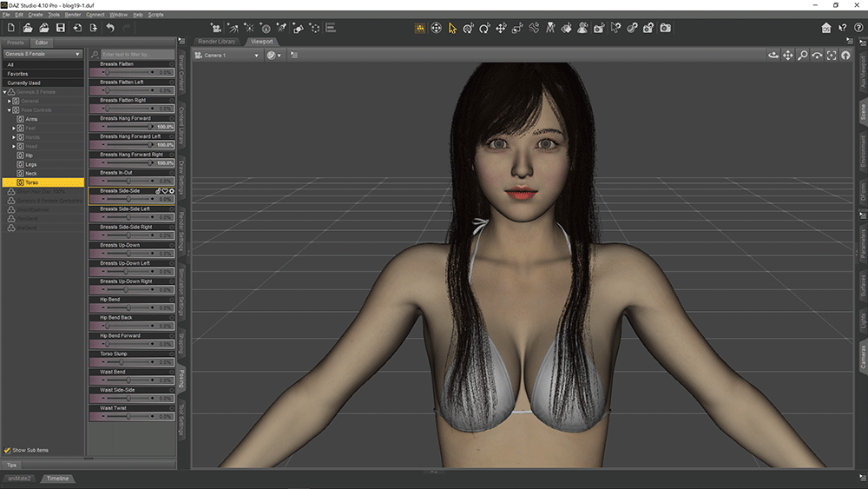The image size is (868, 489).
Task: Click the Torso Slump slider
Action: click(132, 362)
